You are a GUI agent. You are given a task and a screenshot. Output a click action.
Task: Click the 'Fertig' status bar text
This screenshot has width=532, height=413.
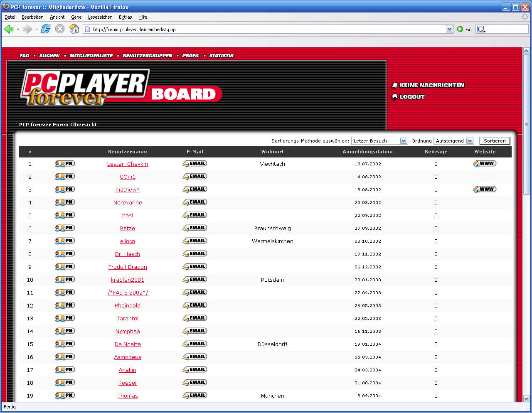10,407
